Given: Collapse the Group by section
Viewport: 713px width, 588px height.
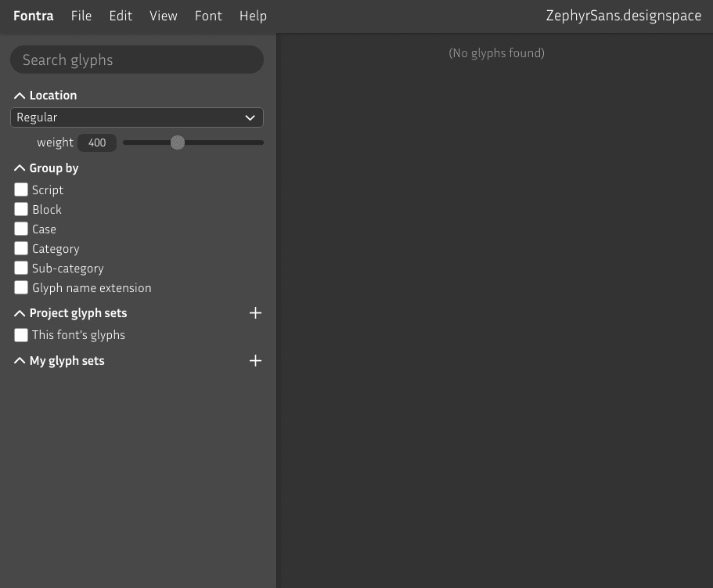Looking at the screenshot, I should pos(20,168).
